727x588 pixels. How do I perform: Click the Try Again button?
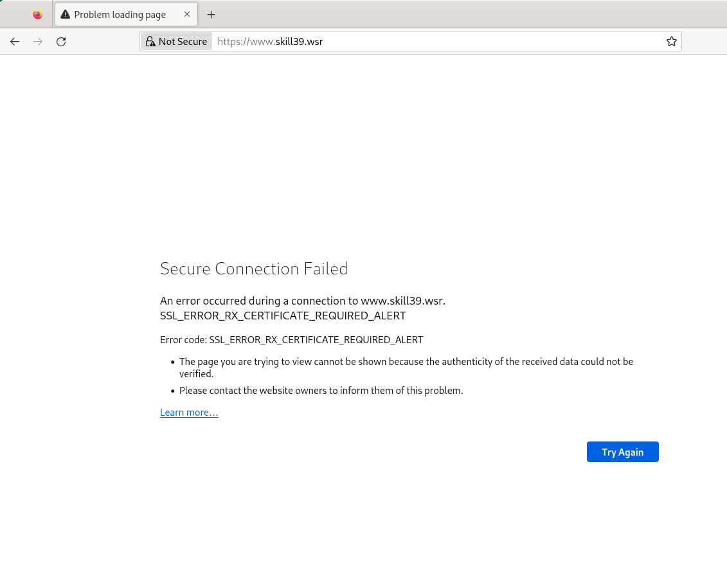pos(622,452)
